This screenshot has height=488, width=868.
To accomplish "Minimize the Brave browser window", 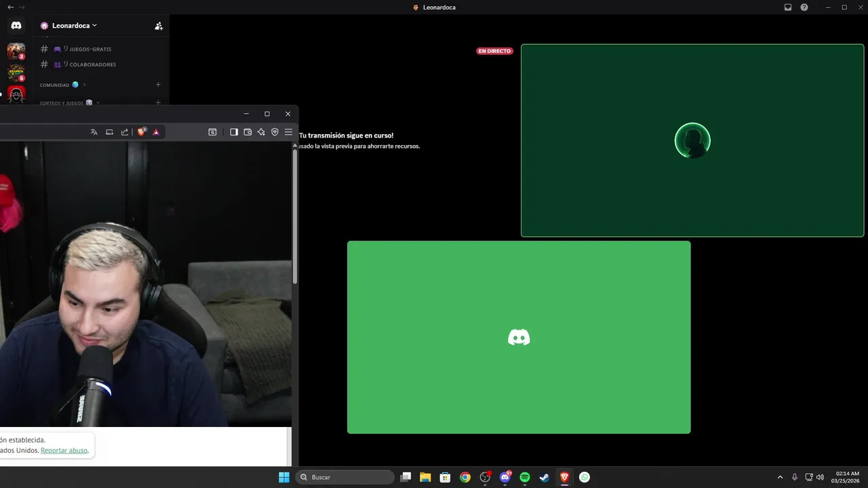I will tap(246, 114).
